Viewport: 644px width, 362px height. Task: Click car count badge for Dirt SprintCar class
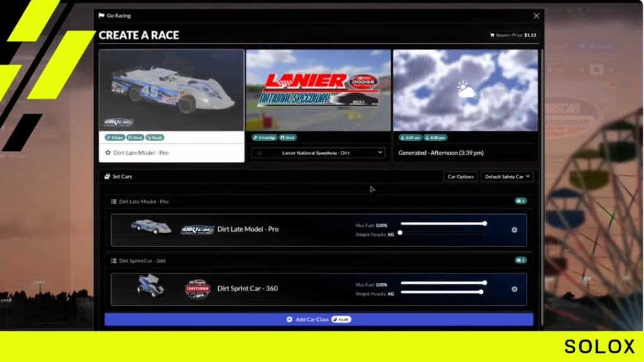pos(520,260)
